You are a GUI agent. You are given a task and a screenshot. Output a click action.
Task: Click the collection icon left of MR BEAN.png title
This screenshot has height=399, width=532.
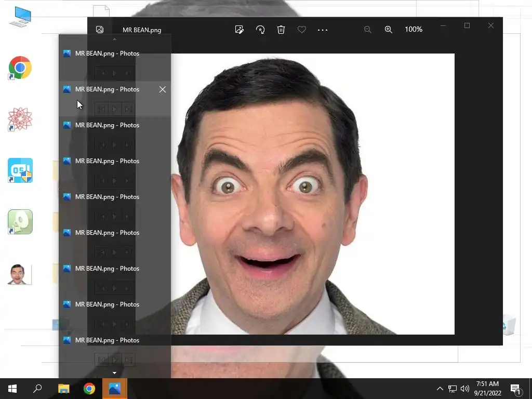[x=99, y=30]
